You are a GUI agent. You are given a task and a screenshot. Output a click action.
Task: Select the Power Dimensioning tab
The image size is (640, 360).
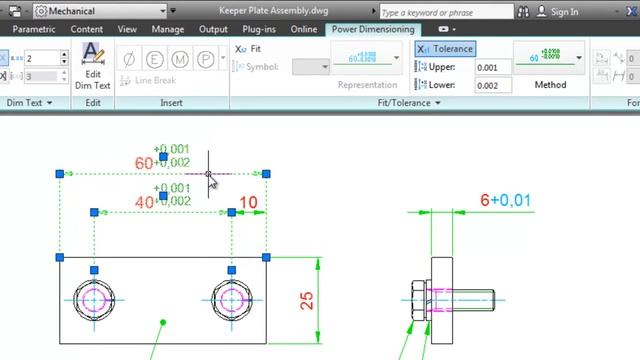coord(373,29)
